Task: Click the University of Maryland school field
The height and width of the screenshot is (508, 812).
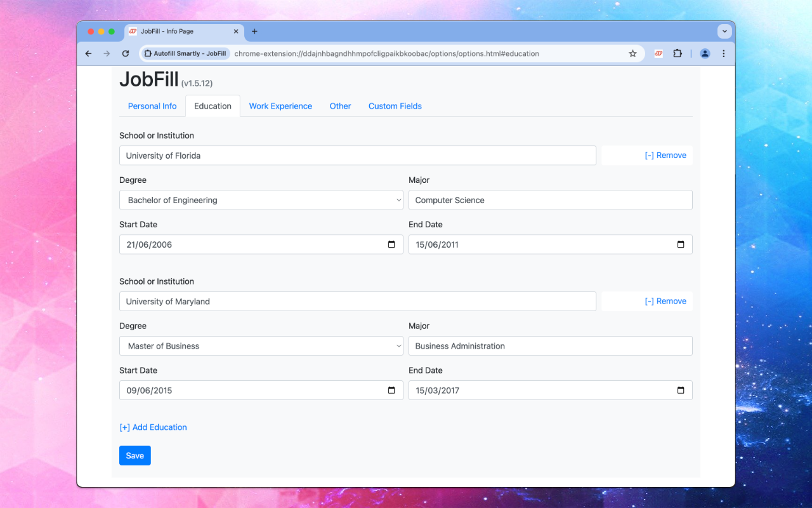Action: 358,302
